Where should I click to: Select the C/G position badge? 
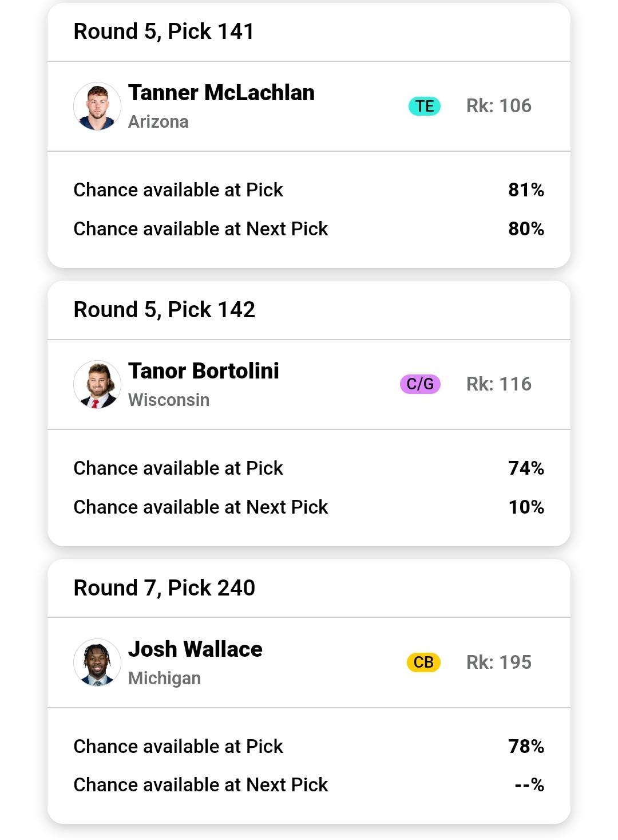(420, 384)
